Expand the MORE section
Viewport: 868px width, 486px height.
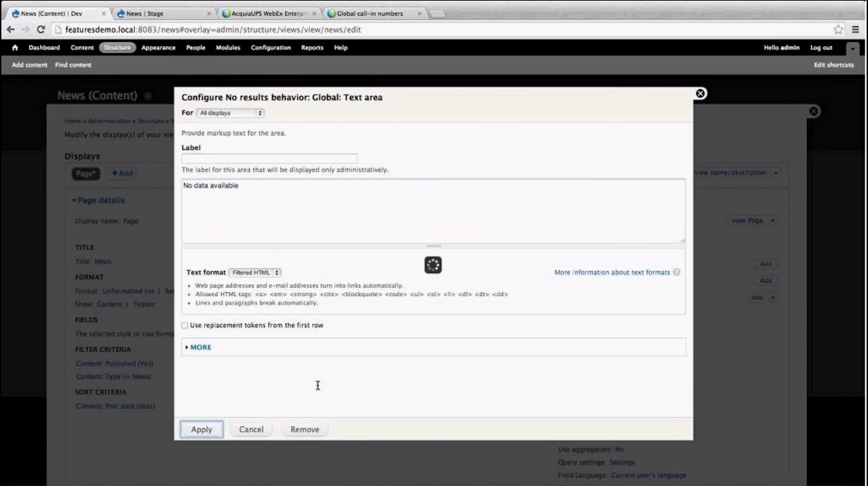click(200, 347)
